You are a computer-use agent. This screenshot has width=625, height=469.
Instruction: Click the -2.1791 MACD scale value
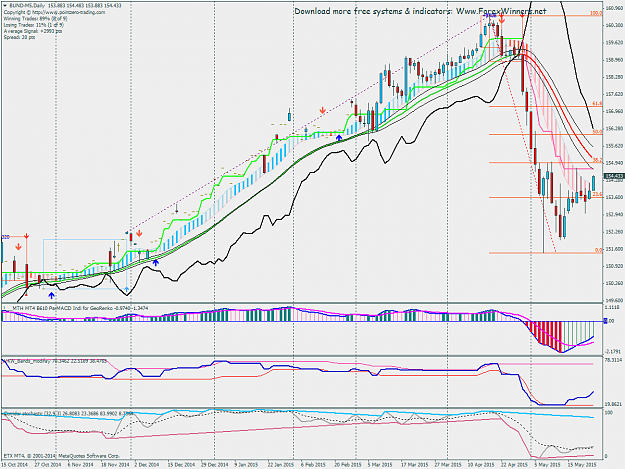612,351
